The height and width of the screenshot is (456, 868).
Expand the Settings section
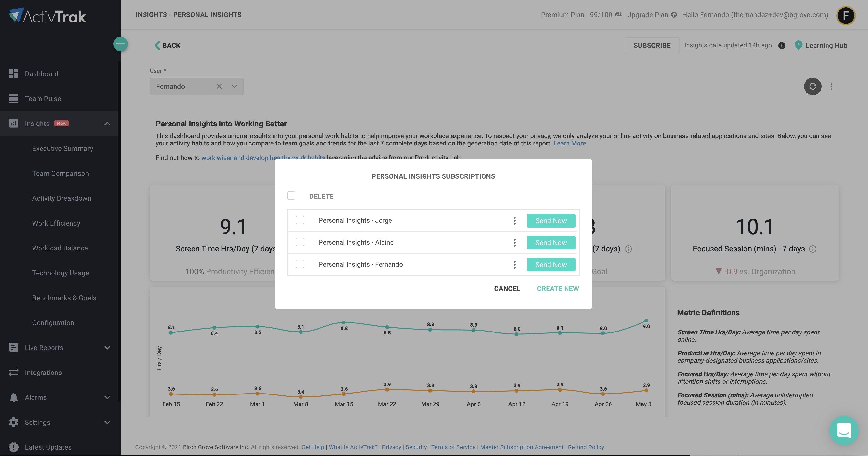coord(107,422)
